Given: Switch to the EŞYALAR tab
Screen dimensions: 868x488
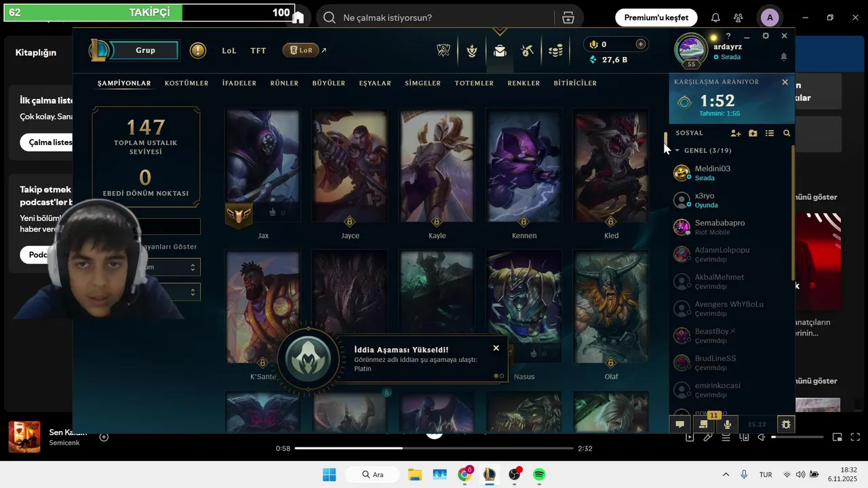Looking at the screenshot, I should (375, 83).
